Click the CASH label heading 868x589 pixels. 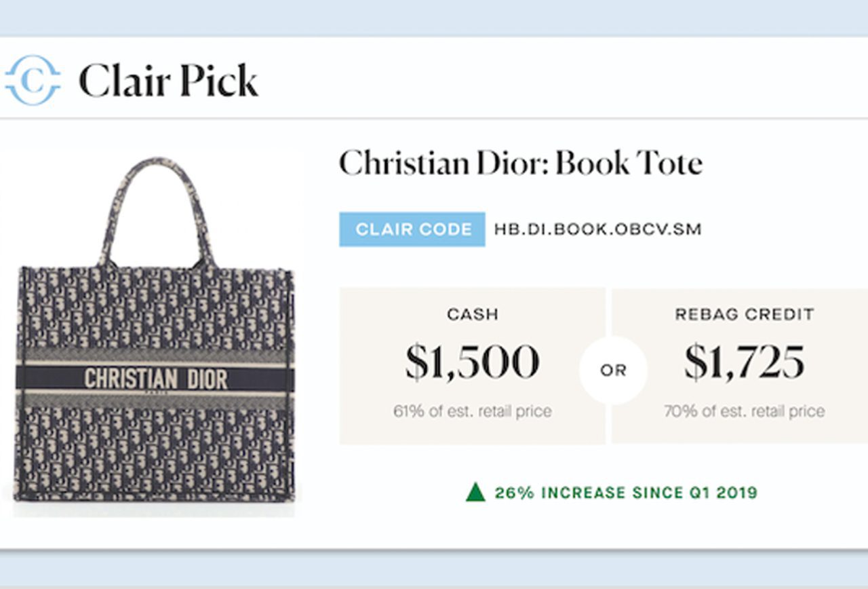[472, 315]
